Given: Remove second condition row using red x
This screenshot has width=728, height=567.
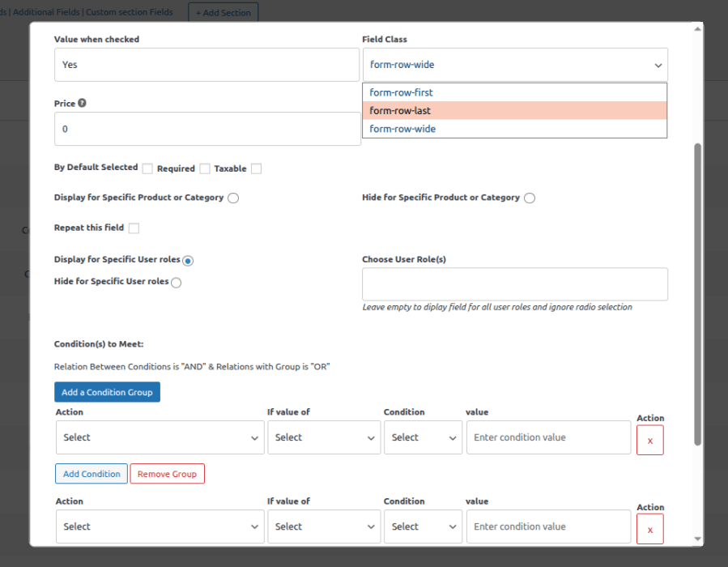Looking at the screenshot, I should click(649, 529).
